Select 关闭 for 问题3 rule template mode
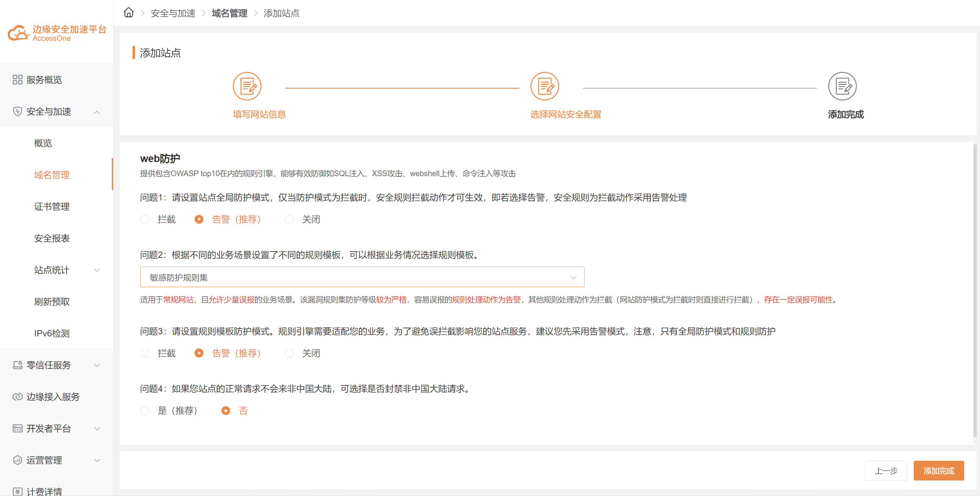This screenshot has height=496, width=980. 289,353
